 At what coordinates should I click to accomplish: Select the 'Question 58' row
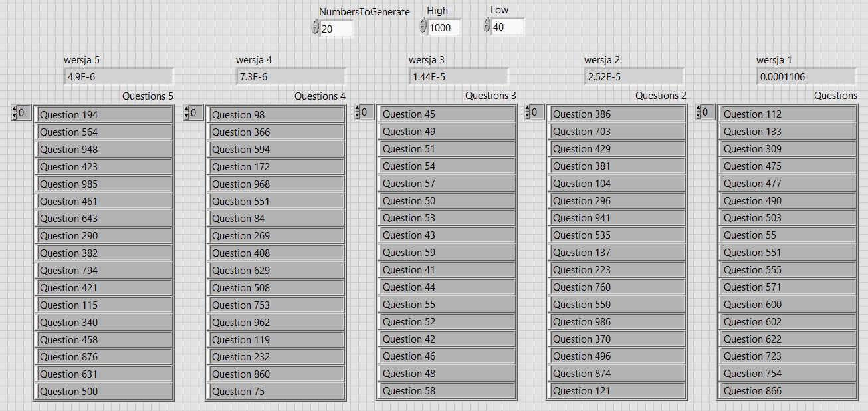pos(447,390)
